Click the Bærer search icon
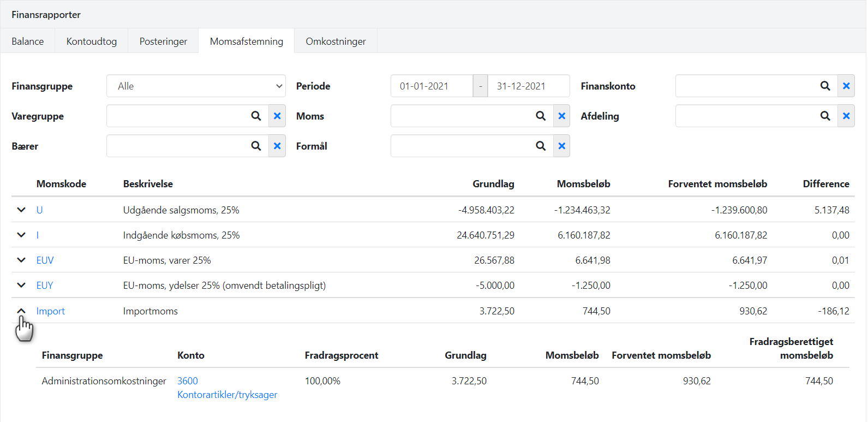This screenshot has height=422, width=868. coord(256,146)
